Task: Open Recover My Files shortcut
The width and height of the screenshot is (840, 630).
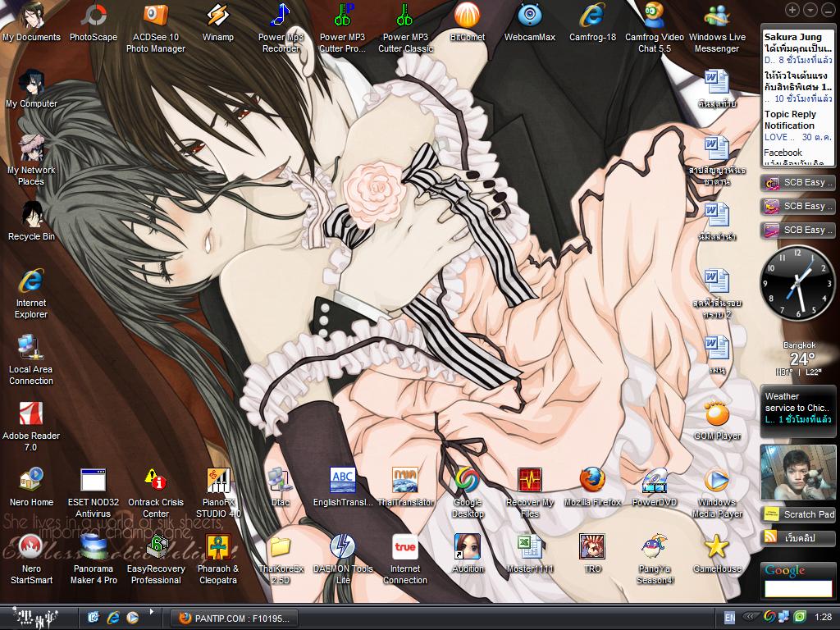Action: tap(529, 492)
